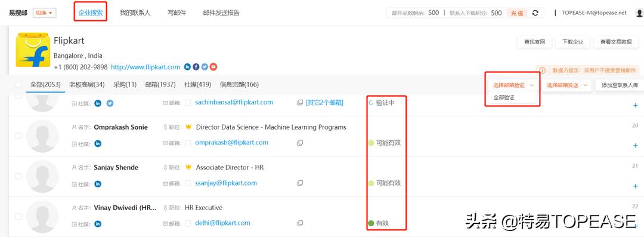
Task: Open 企业搜索 in the top navigation
Action: (91, 13)
